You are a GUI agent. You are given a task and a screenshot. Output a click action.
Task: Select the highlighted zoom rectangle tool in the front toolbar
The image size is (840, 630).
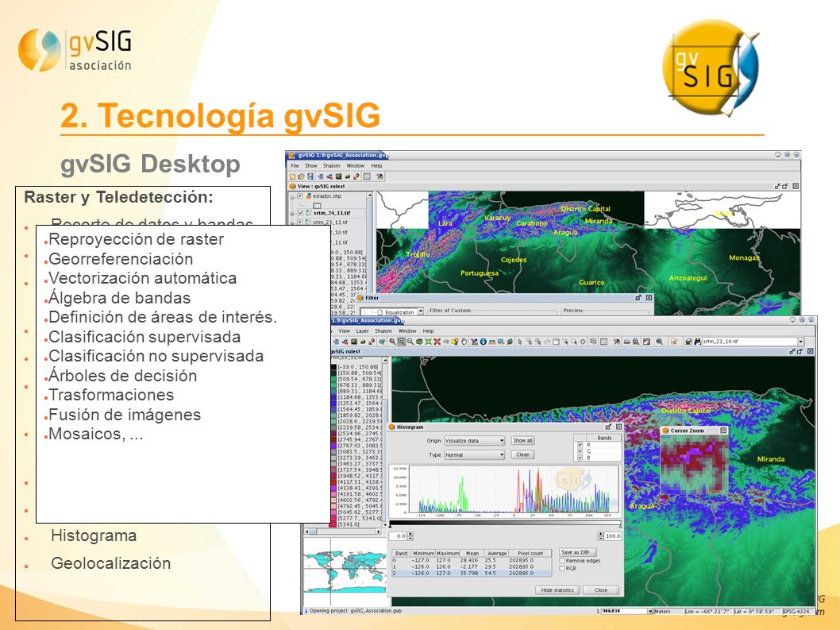tap(401, 342)
